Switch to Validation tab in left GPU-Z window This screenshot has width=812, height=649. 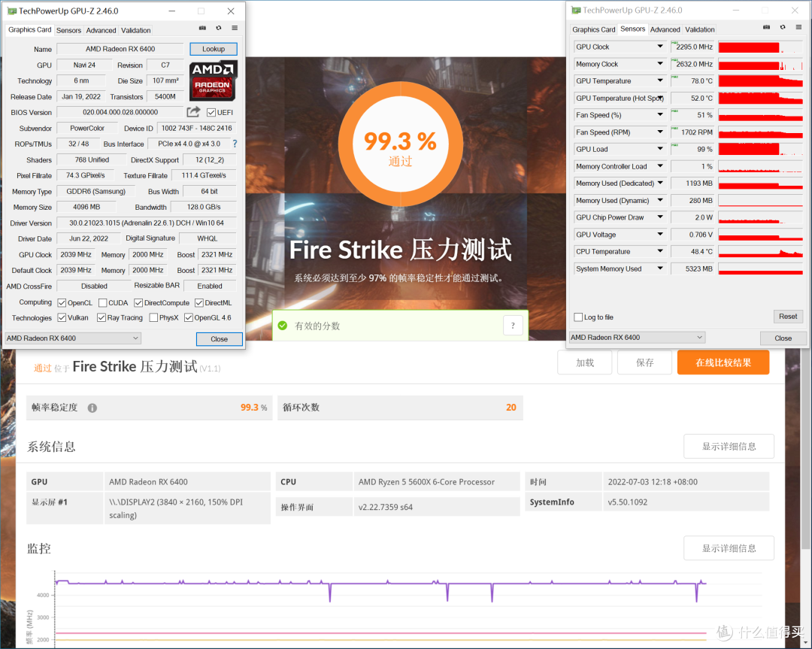(x=135, y=31)
